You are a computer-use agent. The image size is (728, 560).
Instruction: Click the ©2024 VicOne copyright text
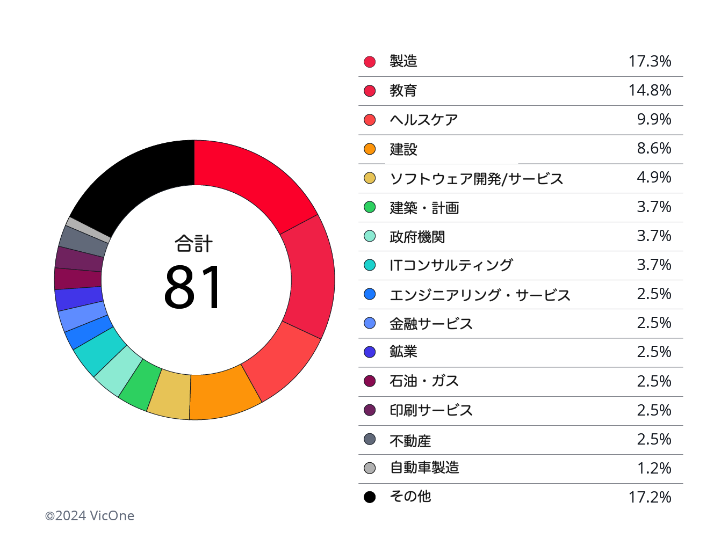pyautogui.click(x=90, y=516)
